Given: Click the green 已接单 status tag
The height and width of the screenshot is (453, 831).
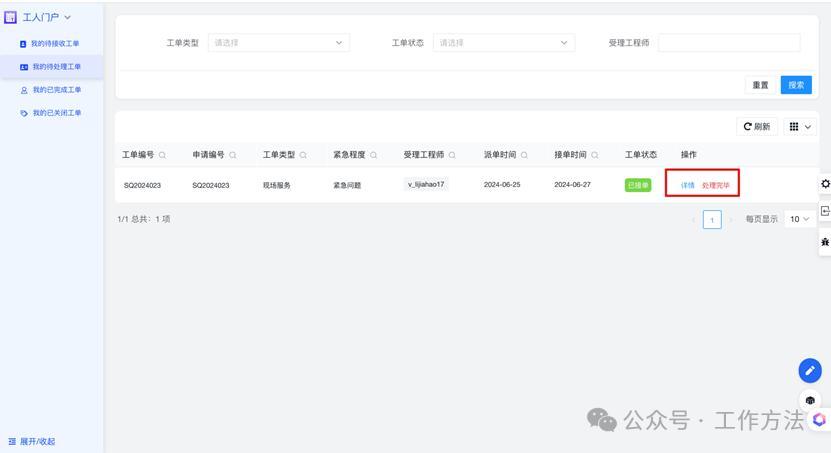Looking at the screenshot, I should click(638, 185).
